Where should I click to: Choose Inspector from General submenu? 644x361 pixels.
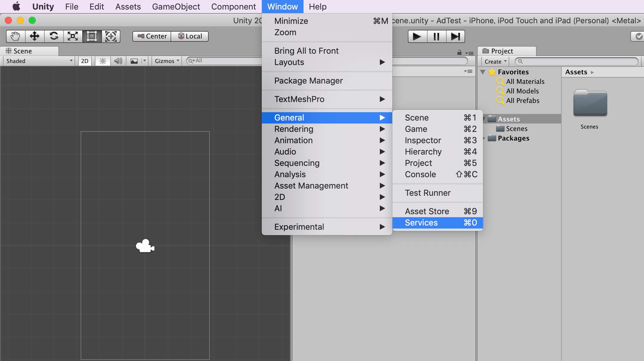pyautogui.click(x=437, y=140)
